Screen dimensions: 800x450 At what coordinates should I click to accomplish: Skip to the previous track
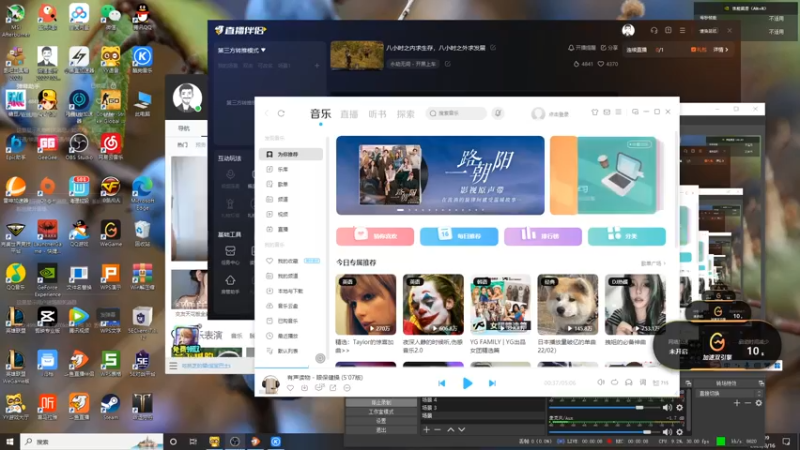click(442, 383)
